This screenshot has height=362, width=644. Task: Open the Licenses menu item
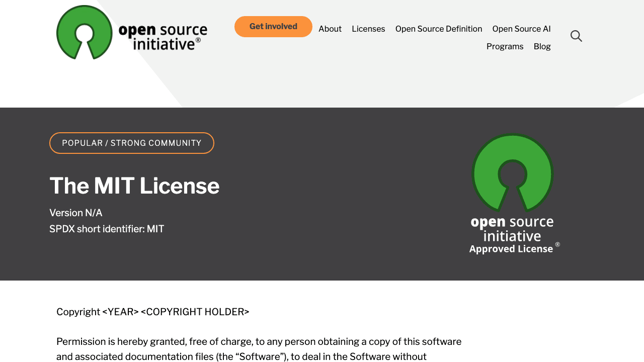(368, 29)
